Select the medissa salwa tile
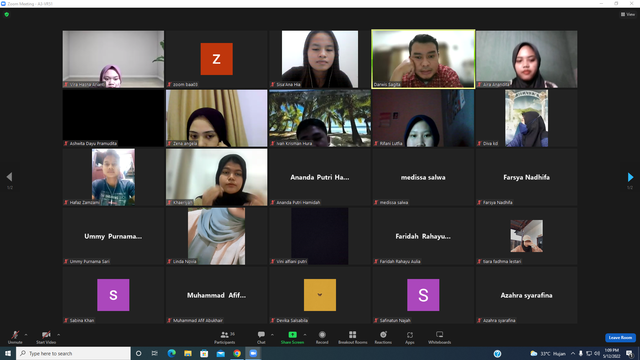 point(423,177)
